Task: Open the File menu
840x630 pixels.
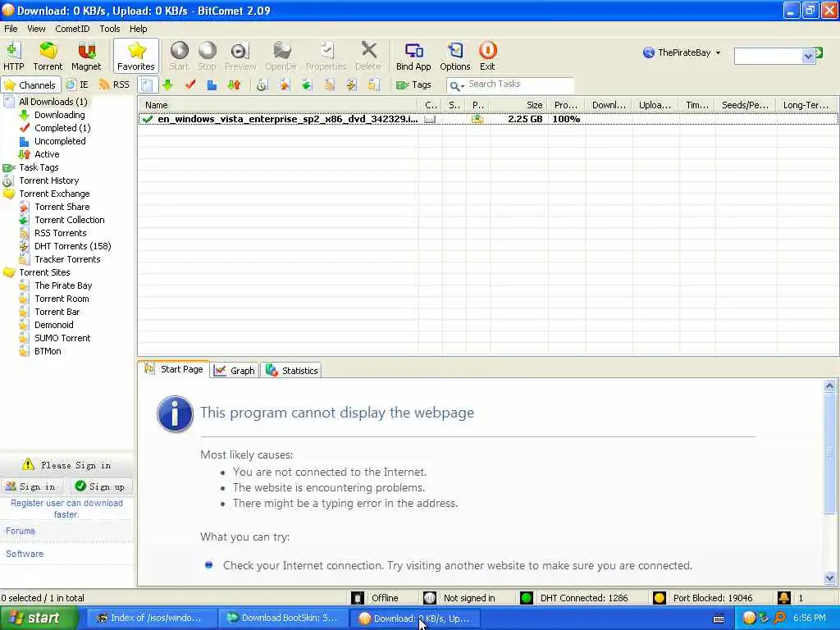Action: tap(11, 29)
